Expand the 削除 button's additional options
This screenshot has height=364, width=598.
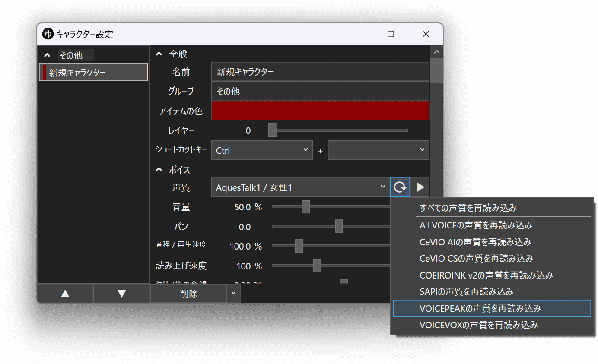point(233,293)
